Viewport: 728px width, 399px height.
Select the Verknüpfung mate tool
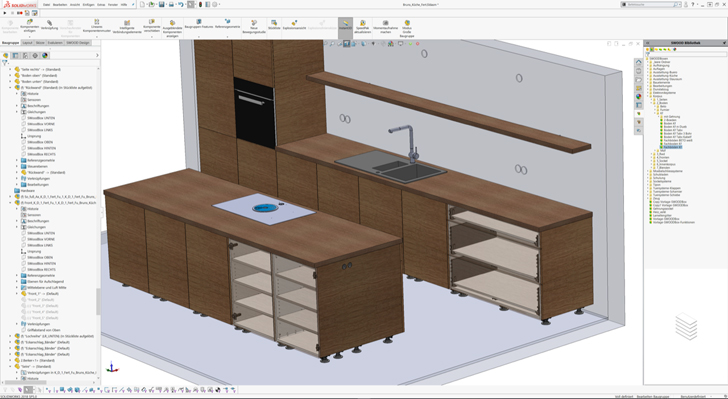point(49,26)
